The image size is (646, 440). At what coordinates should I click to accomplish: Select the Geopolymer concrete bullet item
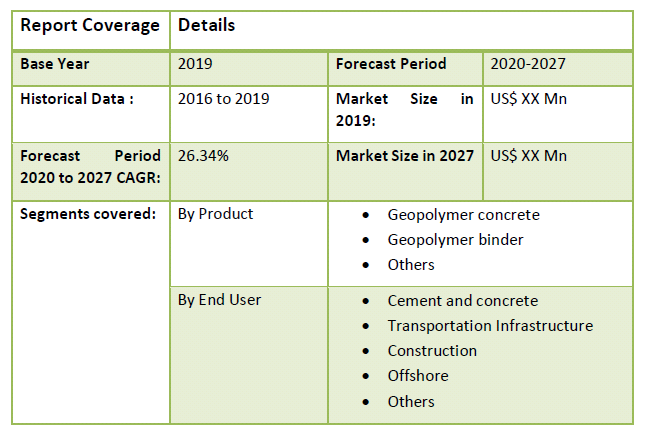pos(463,215)
